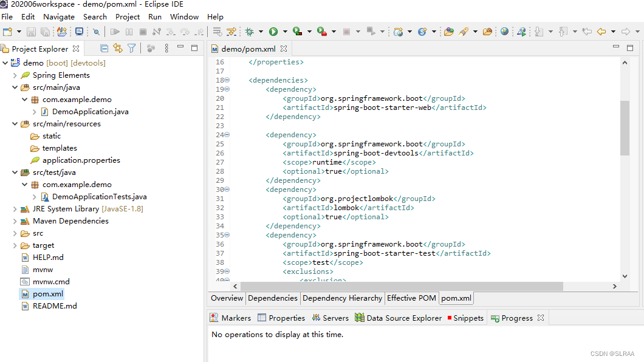The width and height of the screenshot is (644, 362).
Task: Click the Last Edit Location icon
Action: click(x=587, y=32)
